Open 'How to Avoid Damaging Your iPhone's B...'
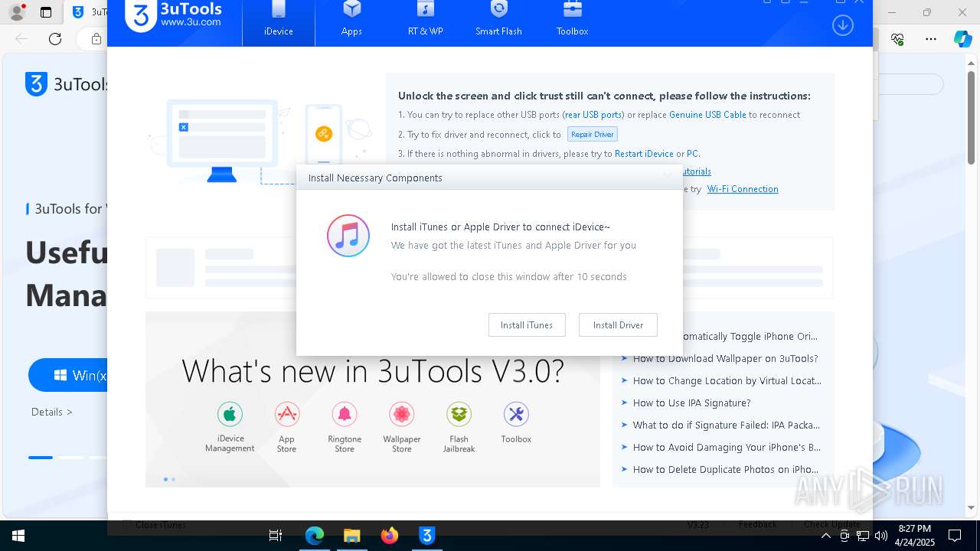Viewport: 980px width, 551px height. [727, 447]
